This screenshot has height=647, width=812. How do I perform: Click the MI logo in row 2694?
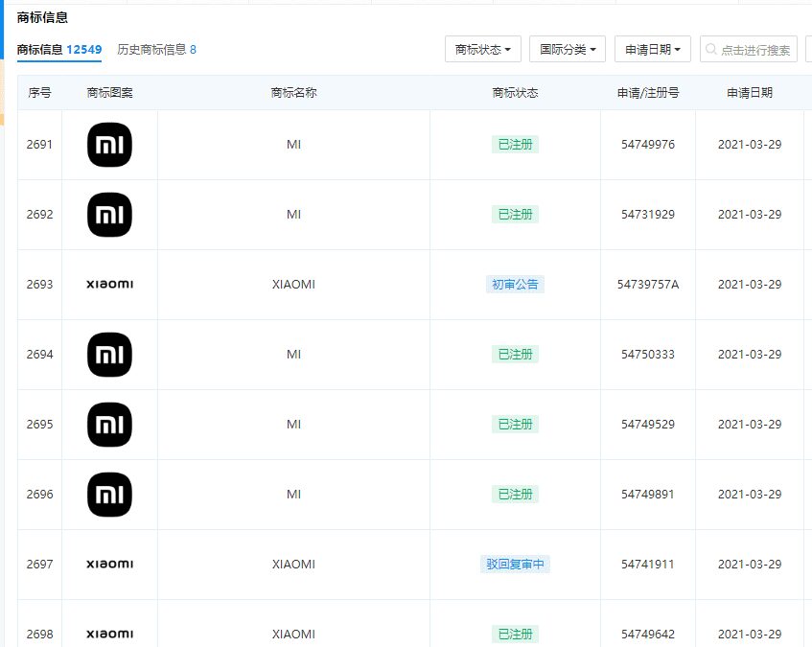click(x=109, y=355)
